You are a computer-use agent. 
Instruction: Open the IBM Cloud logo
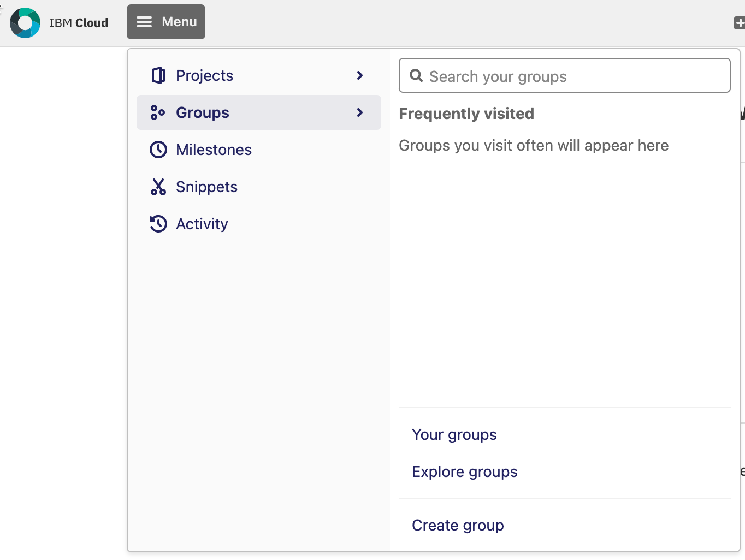pyautogui.click(x=25, y=22)
